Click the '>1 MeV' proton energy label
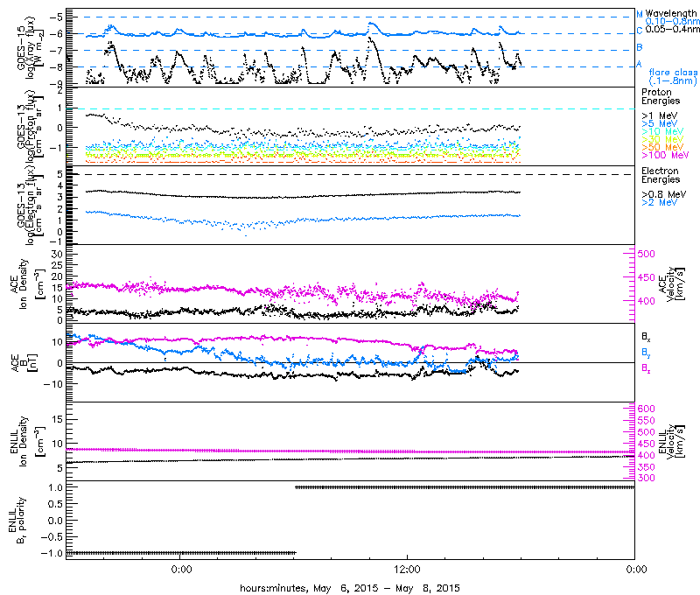Screen dimensions: 700x595 tap(660, 116)
